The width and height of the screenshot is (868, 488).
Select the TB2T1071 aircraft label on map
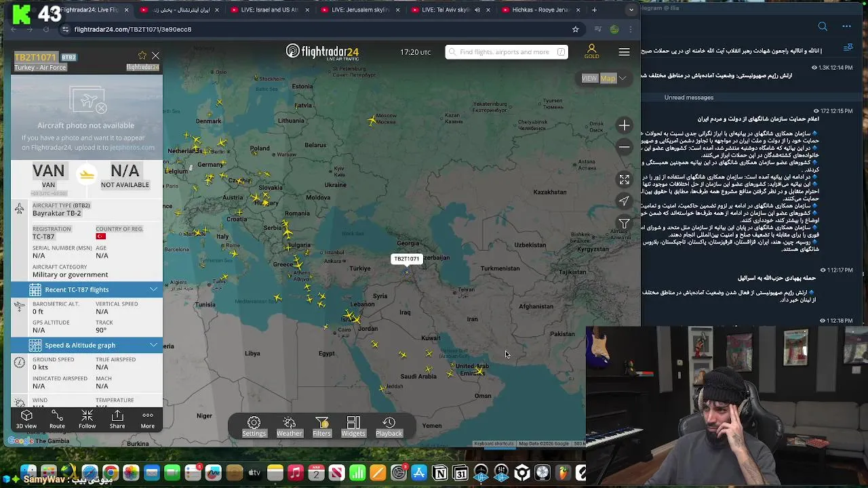point(407,259)
